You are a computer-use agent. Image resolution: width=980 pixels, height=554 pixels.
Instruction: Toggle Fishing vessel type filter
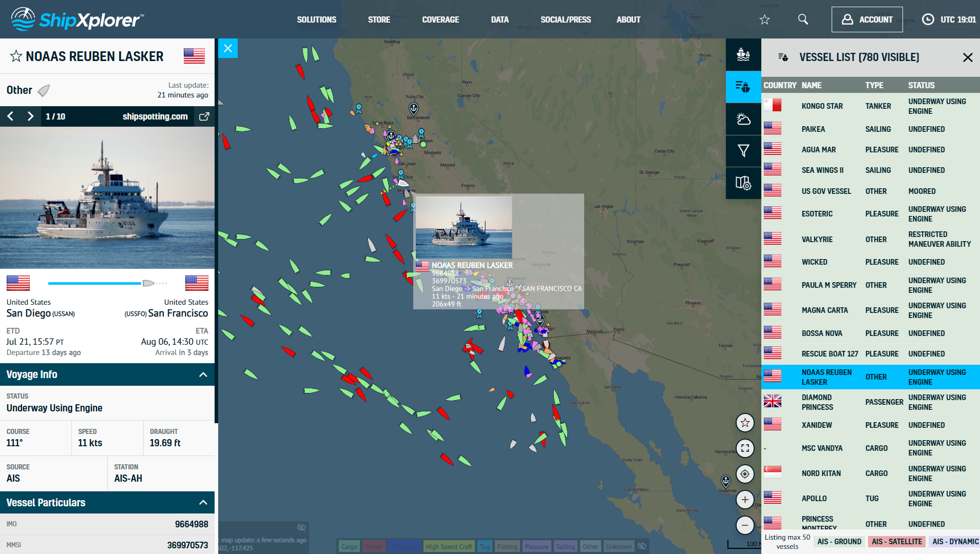507,547
